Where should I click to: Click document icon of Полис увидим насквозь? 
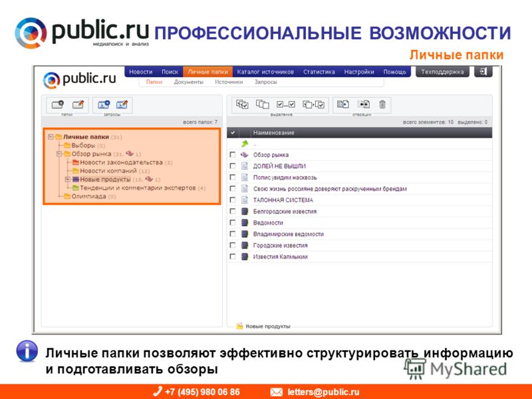point(244,178)
